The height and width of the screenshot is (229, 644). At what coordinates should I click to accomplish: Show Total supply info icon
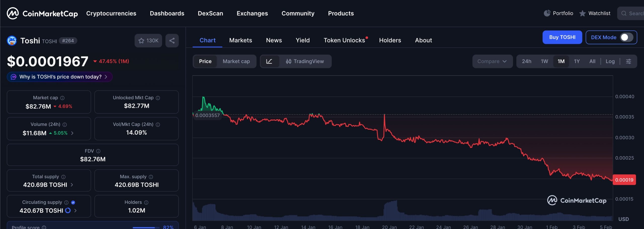coord(63,177)
